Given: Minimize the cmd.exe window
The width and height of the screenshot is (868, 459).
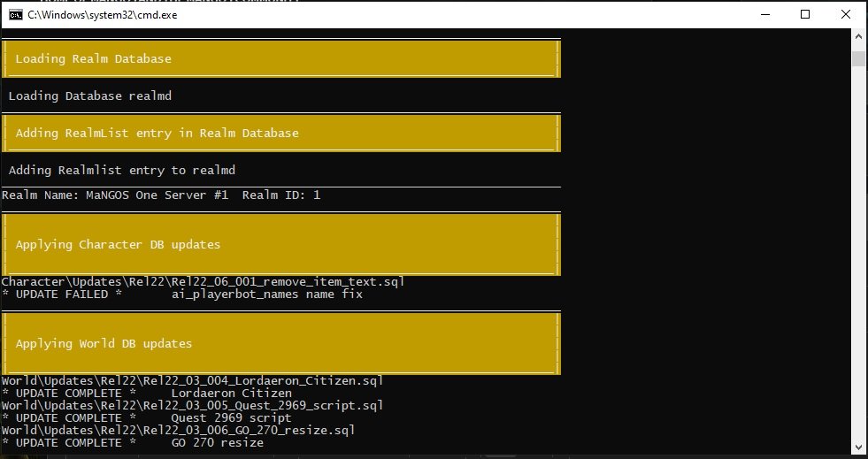Looking at the screenshot, I should click(765, 15).
